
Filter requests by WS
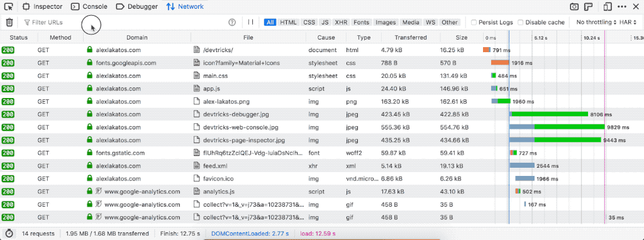coord(430,23)
